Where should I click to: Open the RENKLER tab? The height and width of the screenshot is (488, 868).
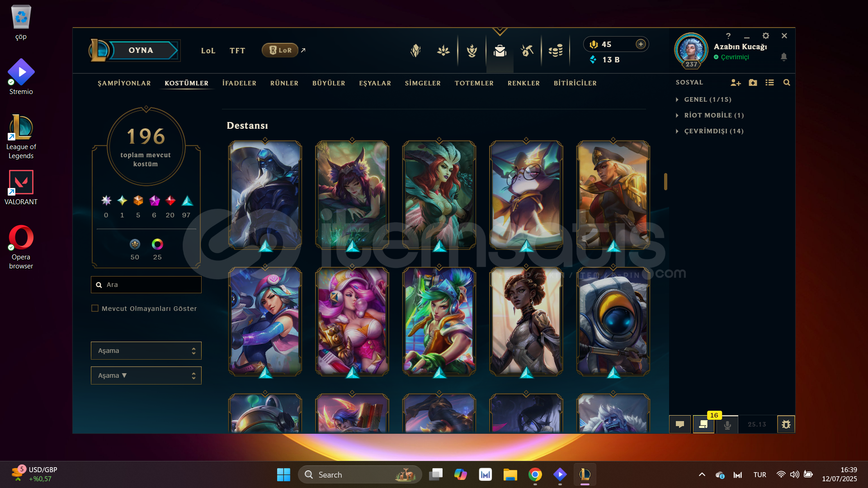pyautogui.click(x=524, y=83)
